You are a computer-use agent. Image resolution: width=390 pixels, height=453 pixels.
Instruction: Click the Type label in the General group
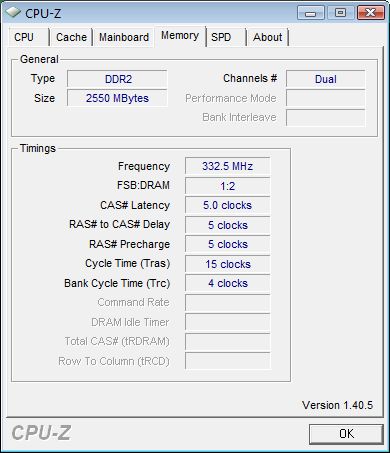tap(43, 79)
